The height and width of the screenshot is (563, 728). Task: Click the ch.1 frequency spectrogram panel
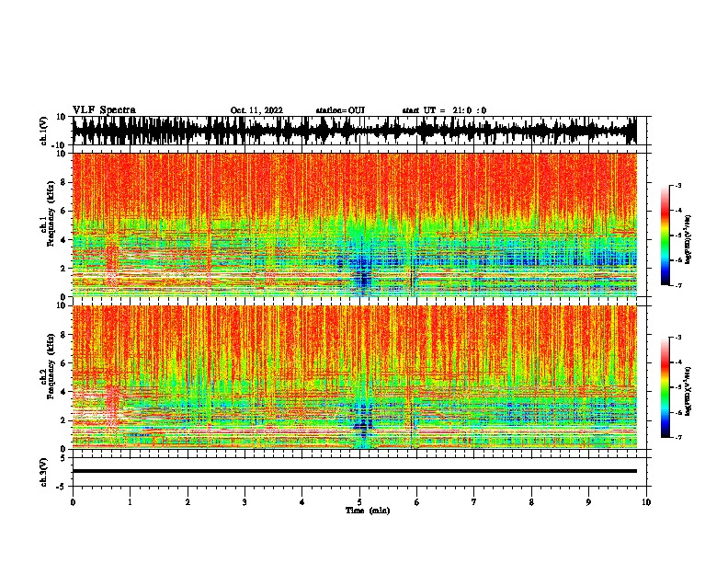click(354, 224)
